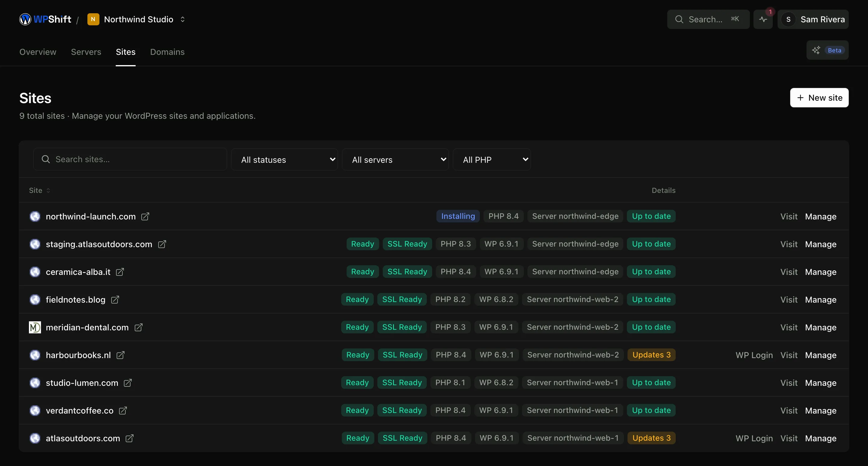Open harbourbooks.nl external link icon
Image resolution: width=868 pixels, height=466 pixels.
(120, 355)
